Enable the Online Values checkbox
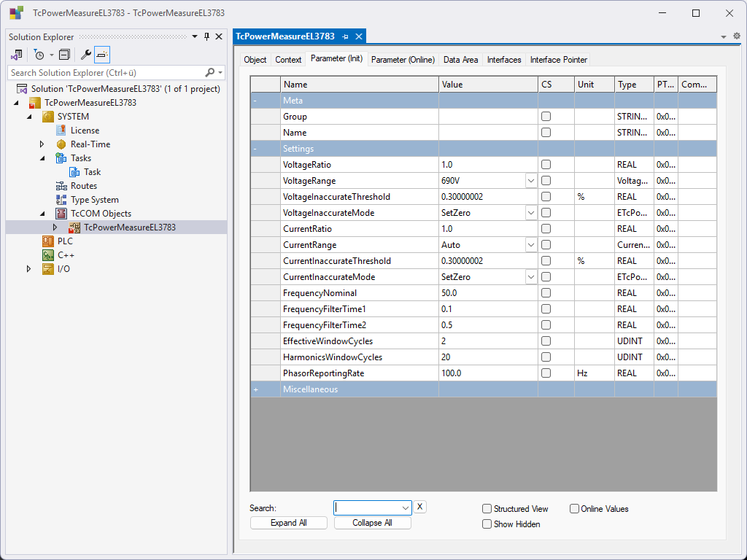 pos(574,508)
